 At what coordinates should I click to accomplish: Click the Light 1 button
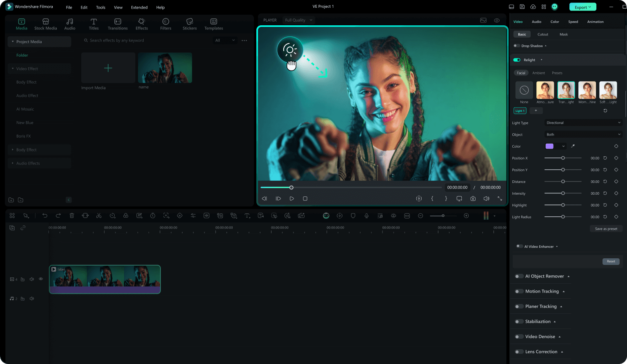point(520,111)
